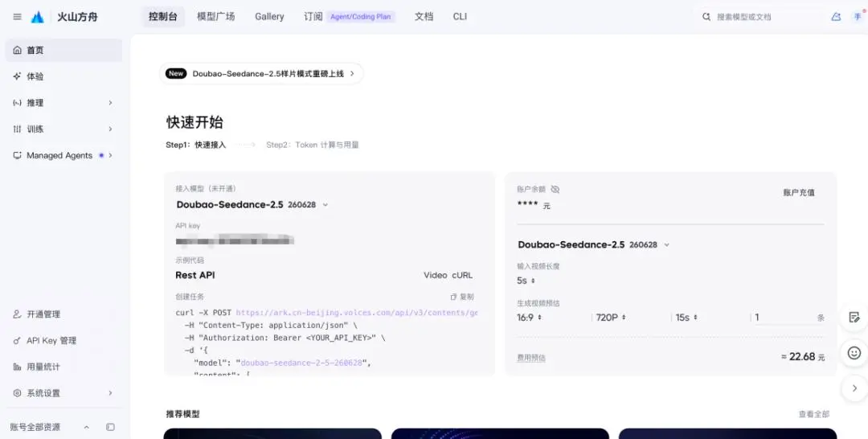
Task: Open the user avatar menu
Action: [x=858, y=17]
